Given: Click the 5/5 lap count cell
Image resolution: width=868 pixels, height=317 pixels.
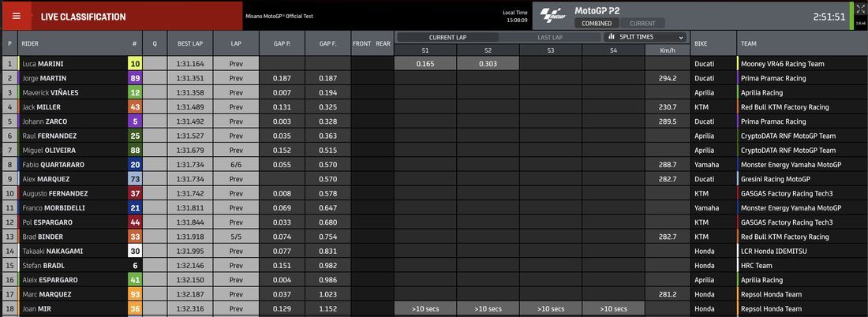Looking at the screenshot, I should point(236,237).
